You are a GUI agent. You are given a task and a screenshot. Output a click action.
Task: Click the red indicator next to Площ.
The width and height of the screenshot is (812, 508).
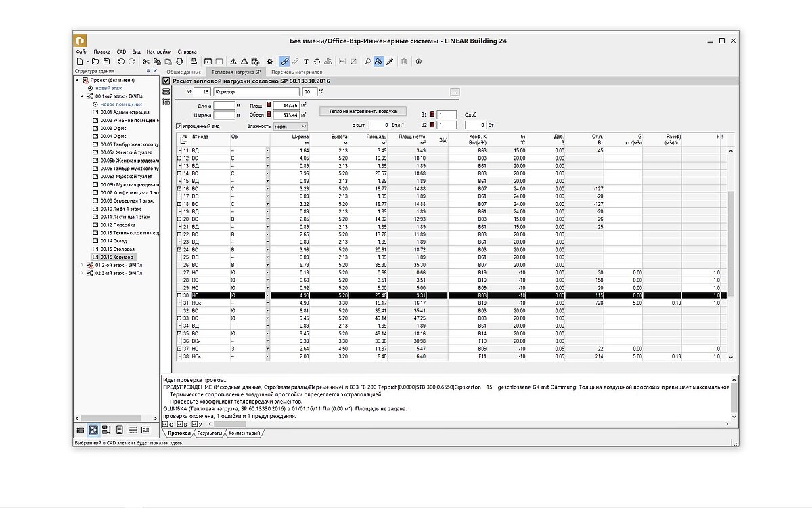click(269, 104)
